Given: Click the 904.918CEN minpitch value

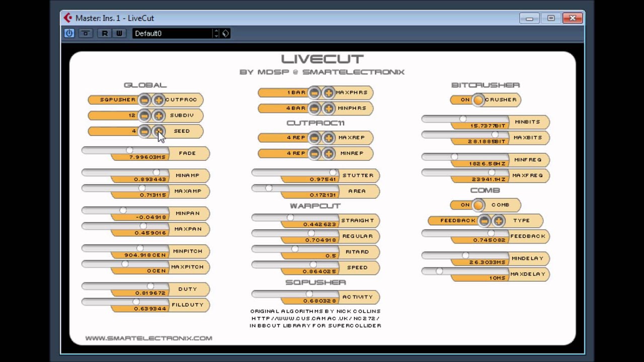Looking at the screenshot, I should tap(145, 255).
